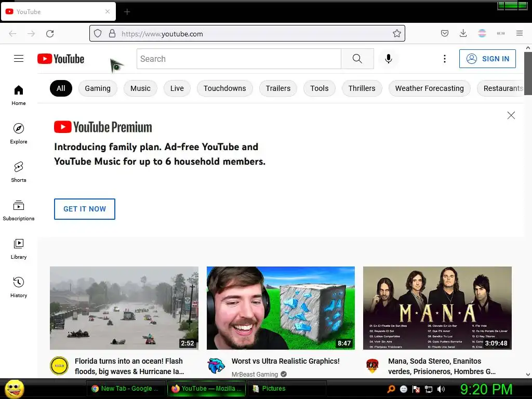Open the MrBeast Minecraft video thumbnail
532x399 pixels.
point(281,308)
